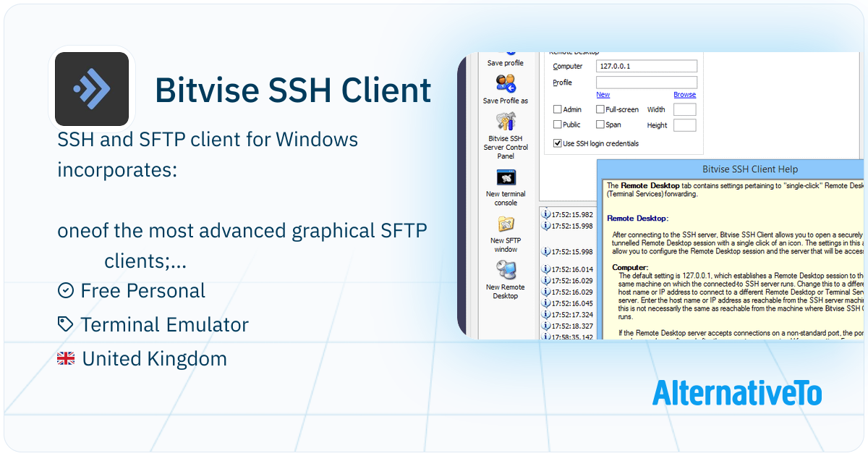Enable the Full-screen checkbox
This screenshot has height=456, width=868.
(600, 109)
